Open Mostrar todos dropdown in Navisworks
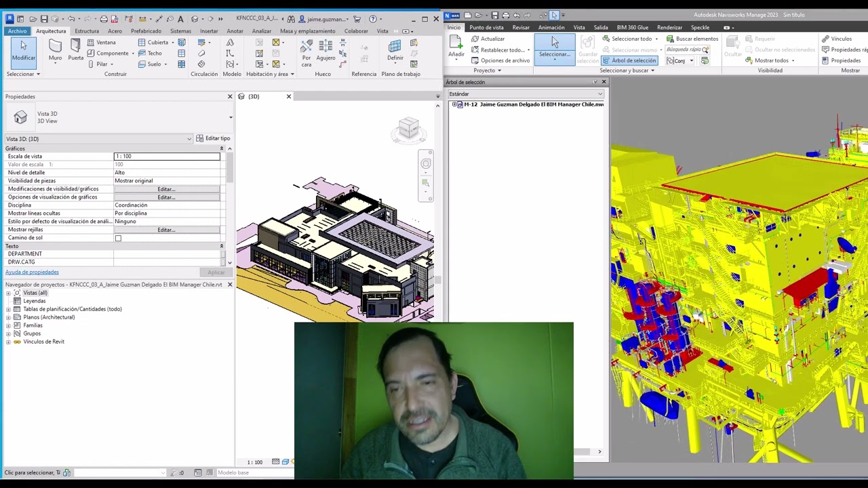868x488 pixels. click(793, 60)
